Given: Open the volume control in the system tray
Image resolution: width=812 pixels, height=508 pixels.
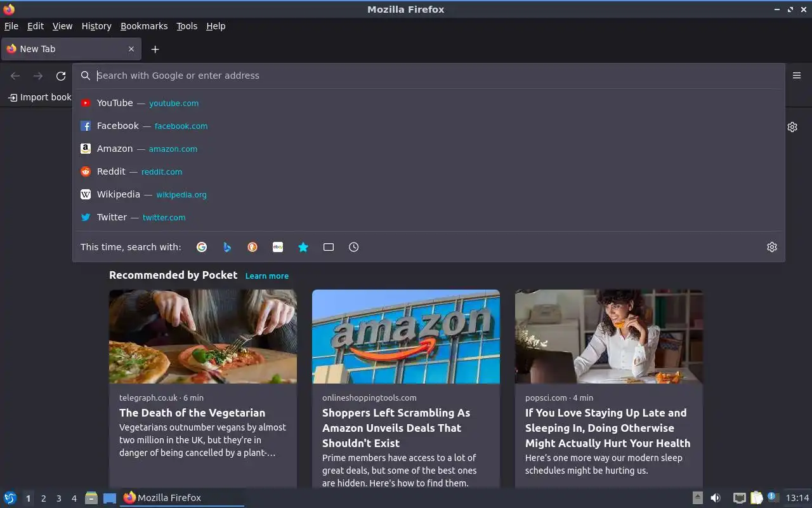Looking at the screenshot, I should (x=716, y=498).
